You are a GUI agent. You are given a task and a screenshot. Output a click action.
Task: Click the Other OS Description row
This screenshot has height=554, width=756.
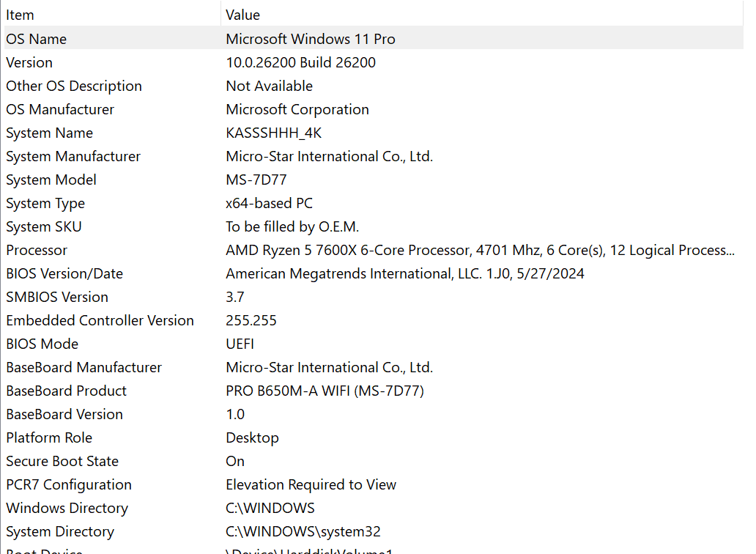pos(74,86)
